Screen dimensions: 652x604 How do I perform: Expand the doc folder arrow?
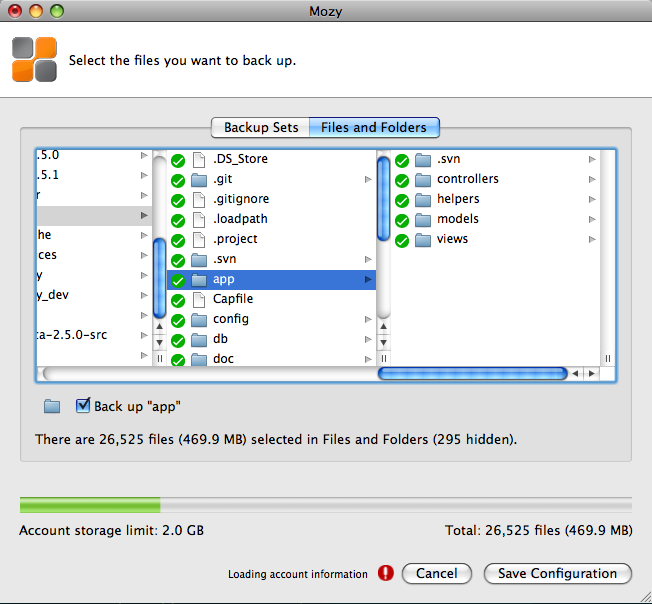pyautogui.click(x=368, y=359)
